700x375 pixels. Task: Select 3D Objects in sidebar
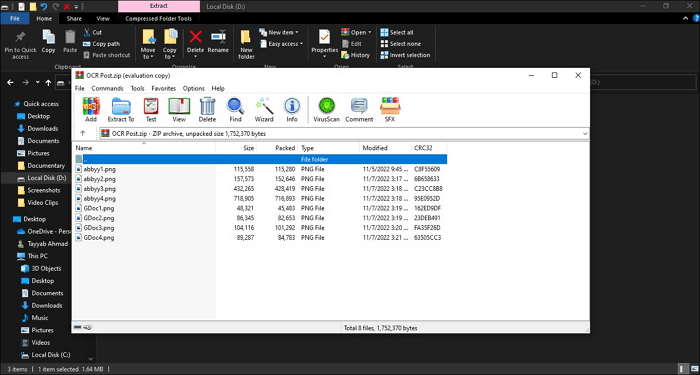(46, 268)
